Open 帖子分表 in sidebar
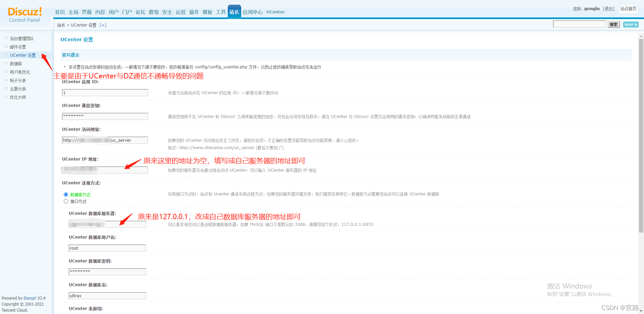Viewport: 644px width, 314px height. coord(18,80)
